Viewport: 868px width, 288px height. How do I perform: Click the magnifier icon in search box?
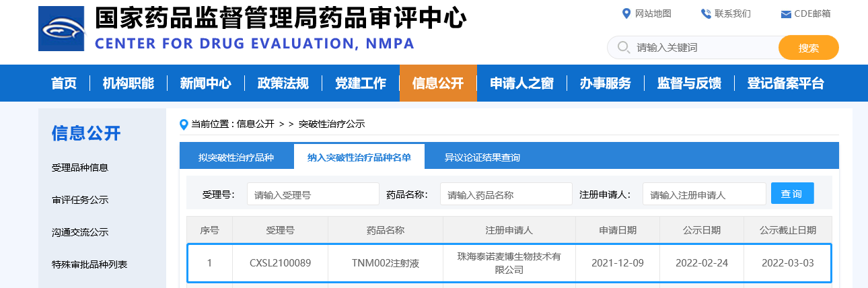pos(624,48)
